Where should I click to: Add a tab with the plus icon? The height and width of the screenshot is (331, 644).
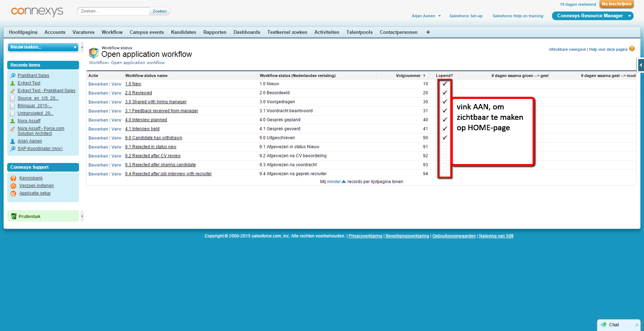coord(428,32)
